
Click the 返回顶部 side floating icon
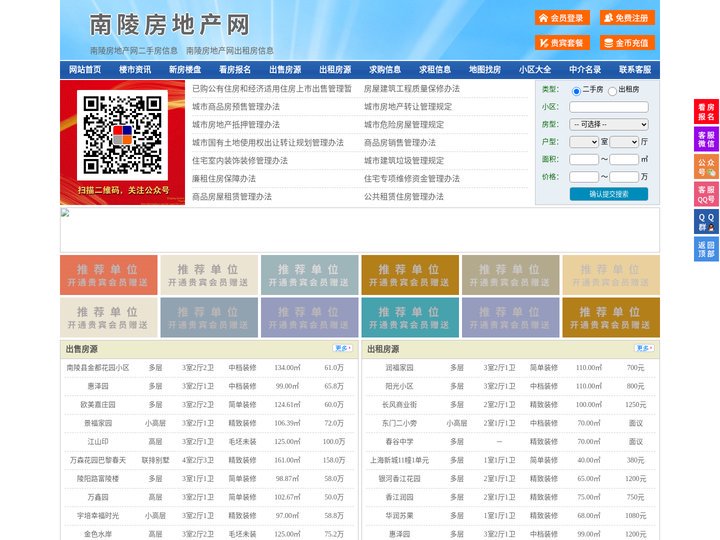pyautogui.click(x=706, y=249)
